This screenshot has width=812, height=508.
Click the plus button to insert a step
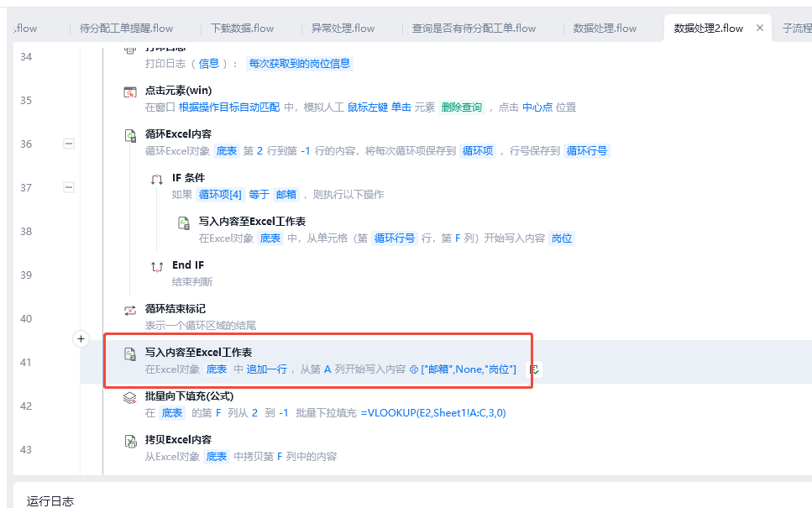coord(81,338)
